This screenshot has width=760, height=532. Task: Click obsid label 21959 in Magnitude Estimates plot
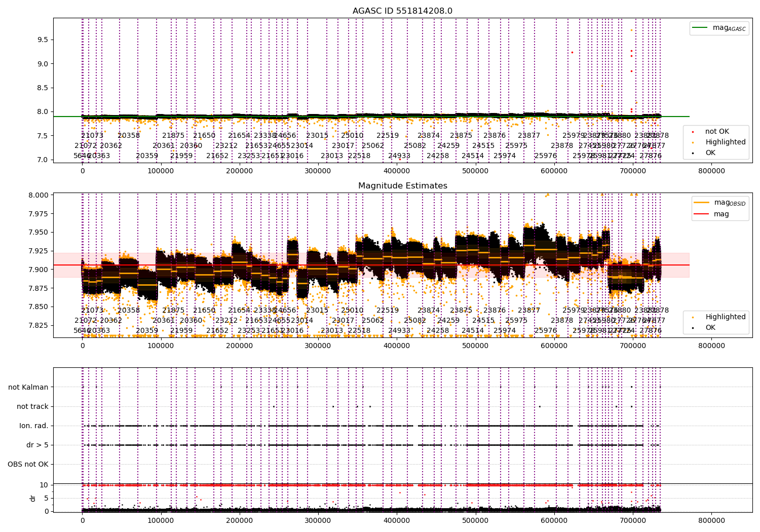[181, 331]
